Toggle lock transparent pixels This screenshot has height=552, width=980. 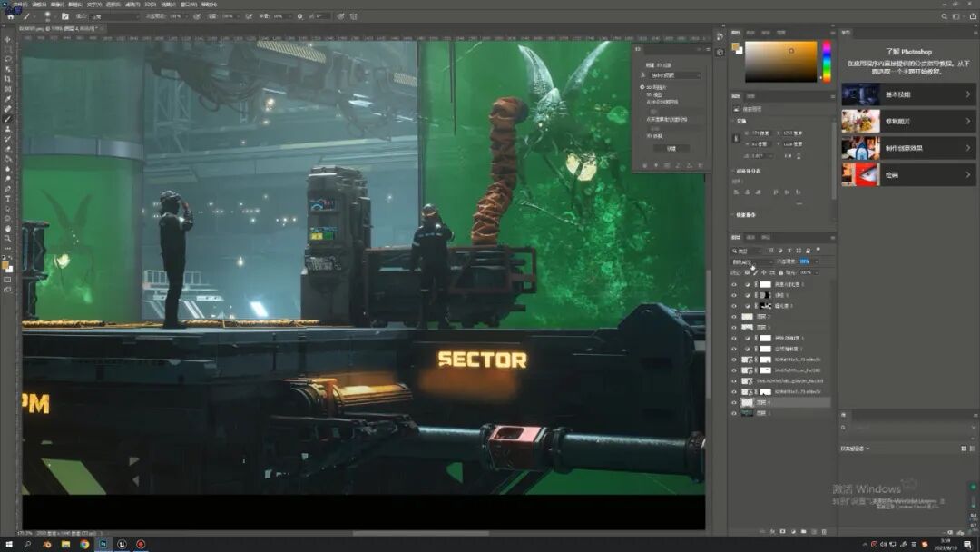[x=747, y=272]
